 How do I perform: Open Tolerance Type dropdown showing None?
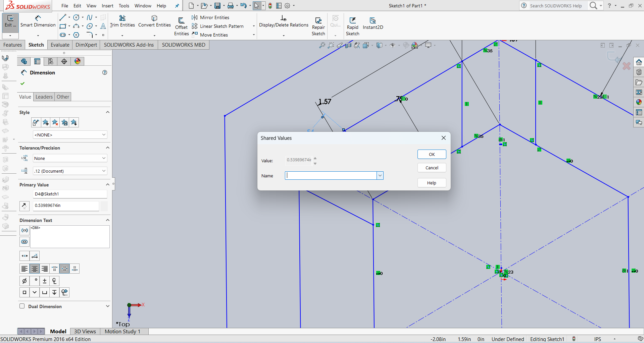pyautogui.click(x=70, y=158)
